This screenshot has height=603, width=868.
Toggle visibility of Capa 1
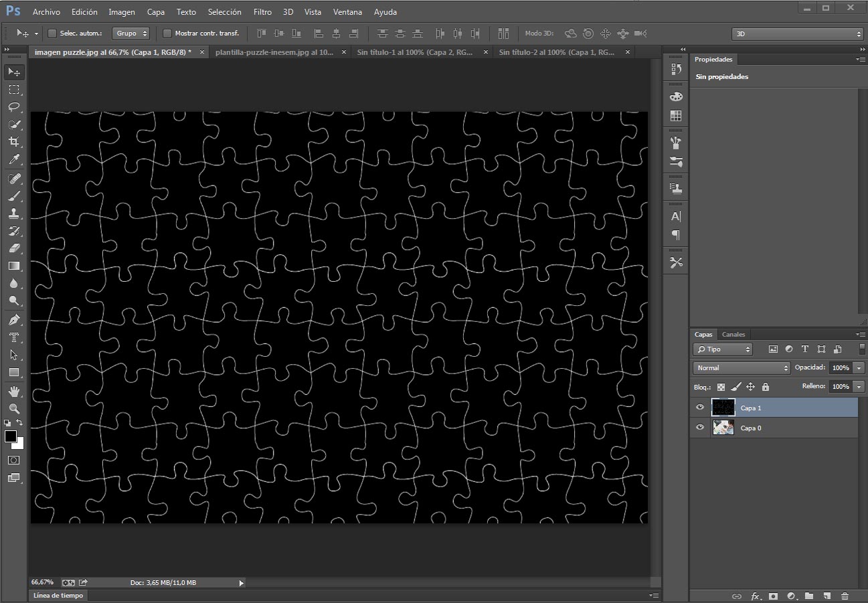pos(699,408)
